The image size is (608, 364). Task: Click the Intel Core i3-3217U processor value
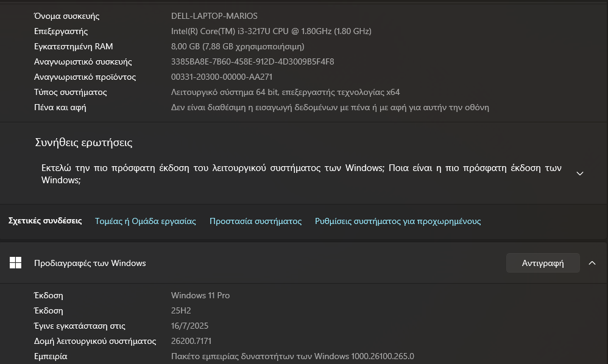(271, 31)
